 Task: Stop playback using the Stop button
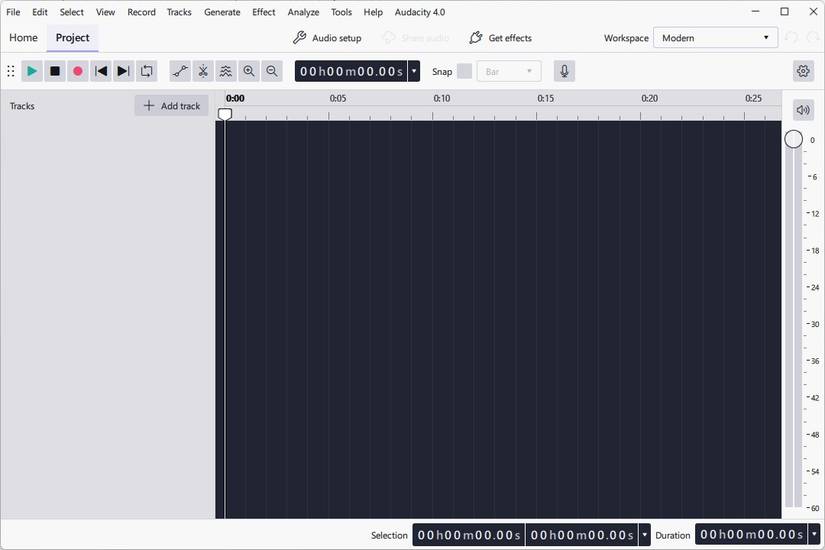(x=55, y=71)
